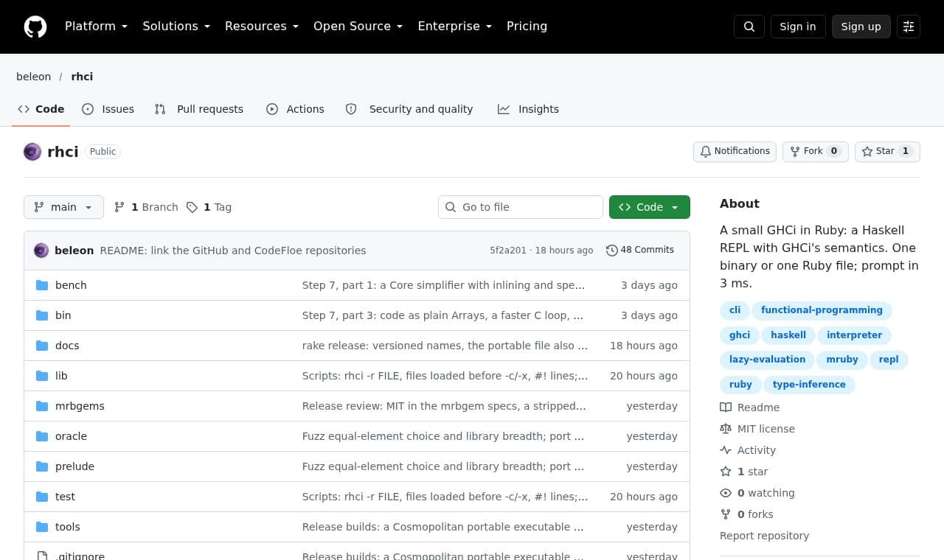Click the GitHub logo icon

[x=35, y=27]
